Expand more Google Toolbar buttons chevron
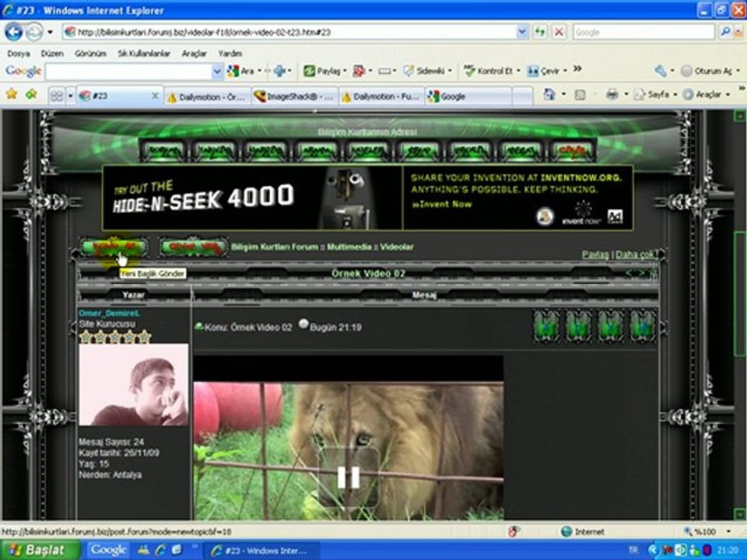 click(577, 69)
